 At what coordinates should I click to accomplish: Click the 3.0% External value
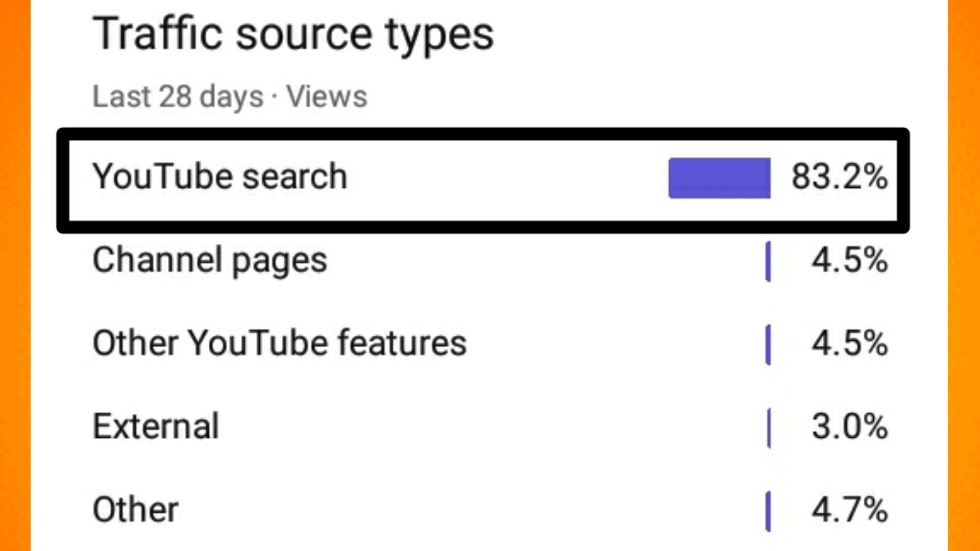[x=850, y=426]
